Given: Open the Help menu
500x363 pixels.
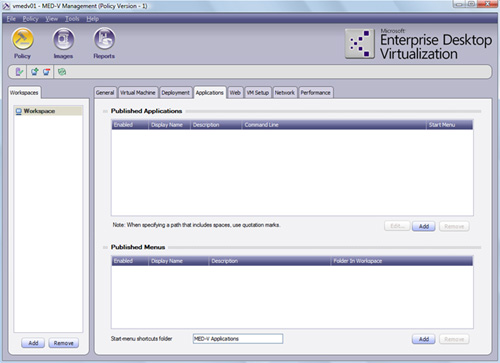Looking at the screenshot, I should [92, 19].
